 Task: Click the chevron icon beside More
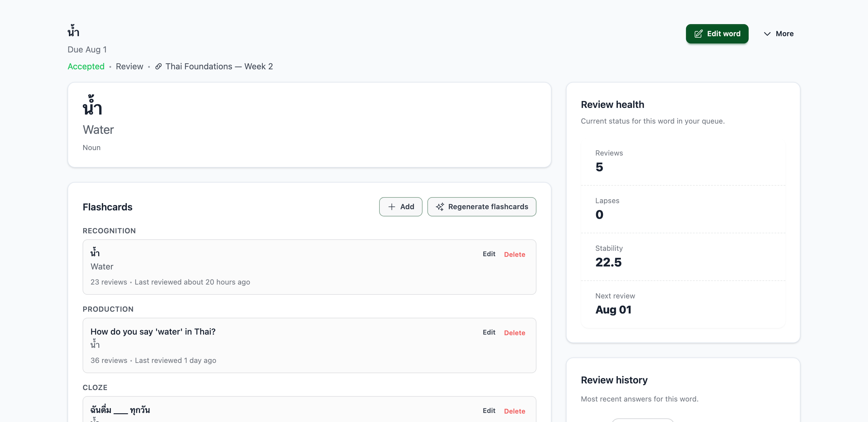point(767,34)
